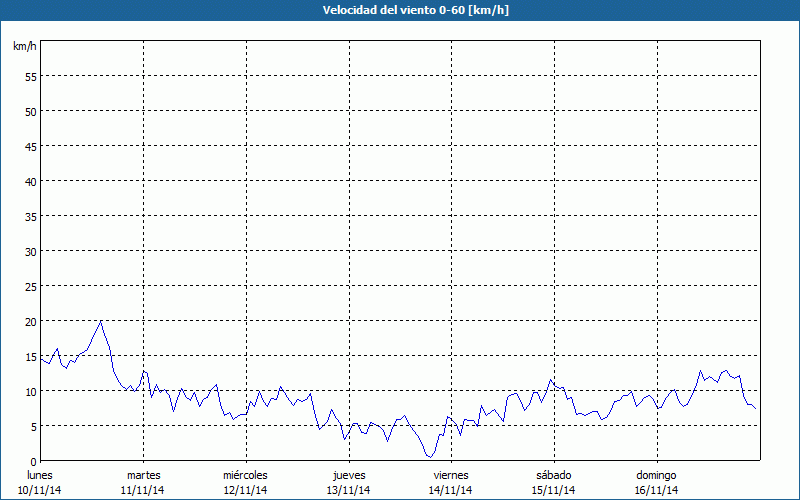Select the 40 km/h y-axis label

[x=30, y=181]
